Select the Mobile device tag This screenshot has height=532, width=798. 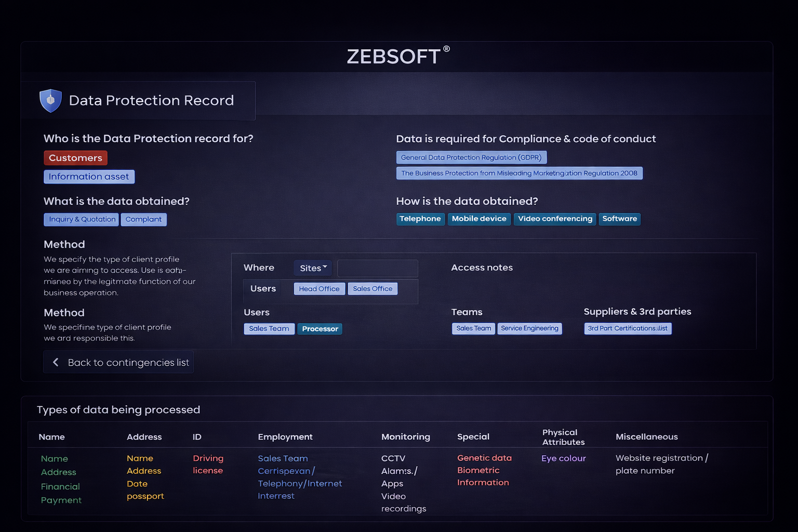click(479, 219)
